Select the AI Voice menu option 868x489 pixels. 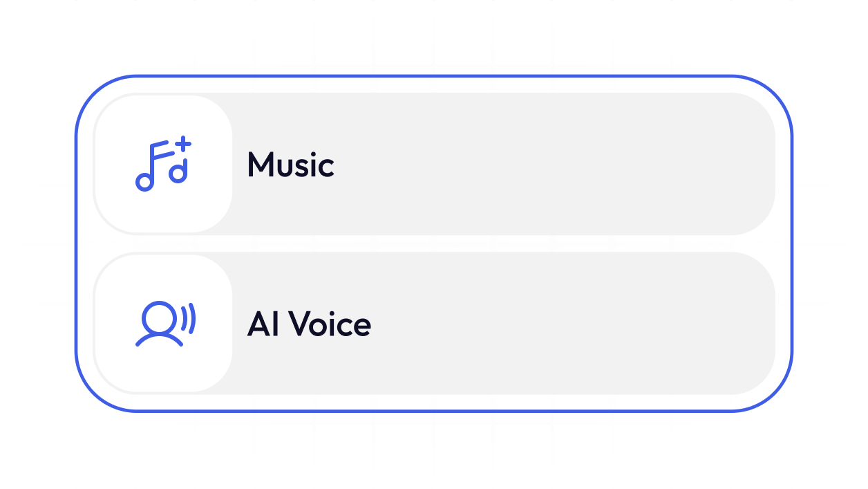click(x=434, y=324)
